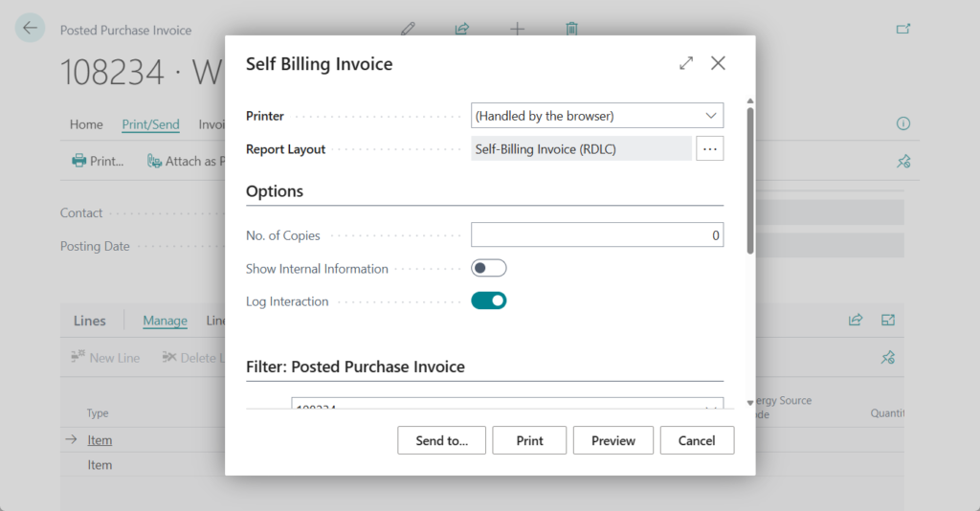This screenshot has height=511, width=980.
Task: Click the trash delete icon
Action: pyautogui.click(x=571, y=29)
